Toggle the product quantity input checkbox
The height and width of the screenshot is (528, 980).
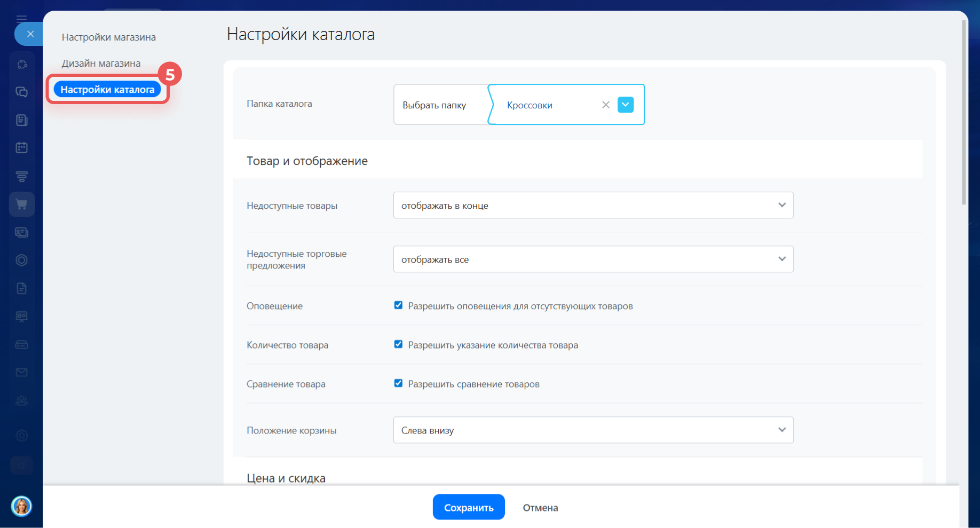(x=398, y=344)
